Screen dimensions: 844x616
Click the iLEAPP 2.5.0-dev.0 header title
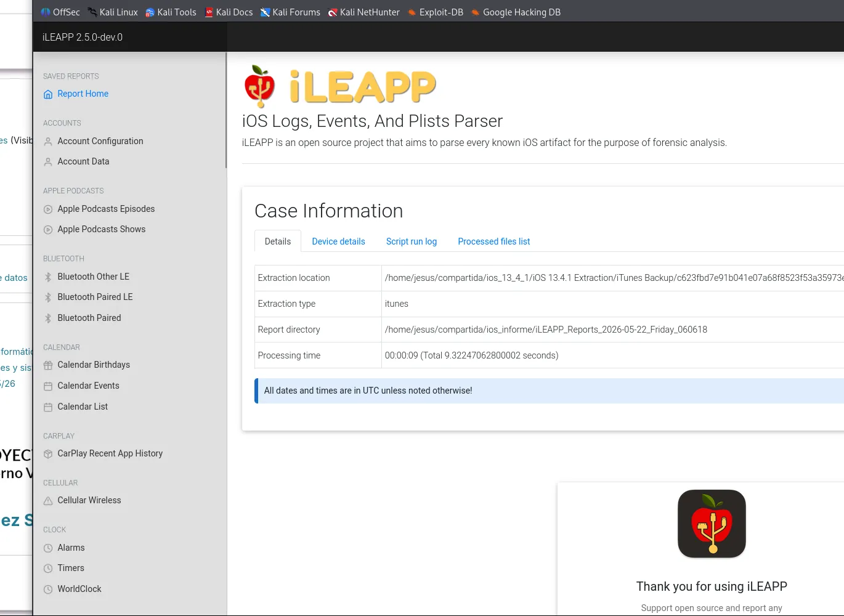point(83,38)
